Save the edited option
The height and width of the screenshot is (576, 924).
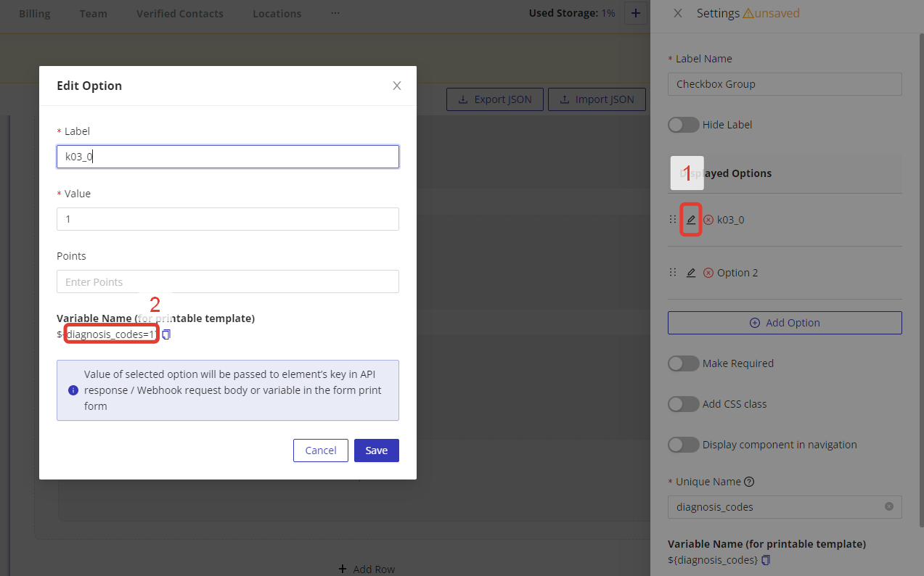(376, 450)
